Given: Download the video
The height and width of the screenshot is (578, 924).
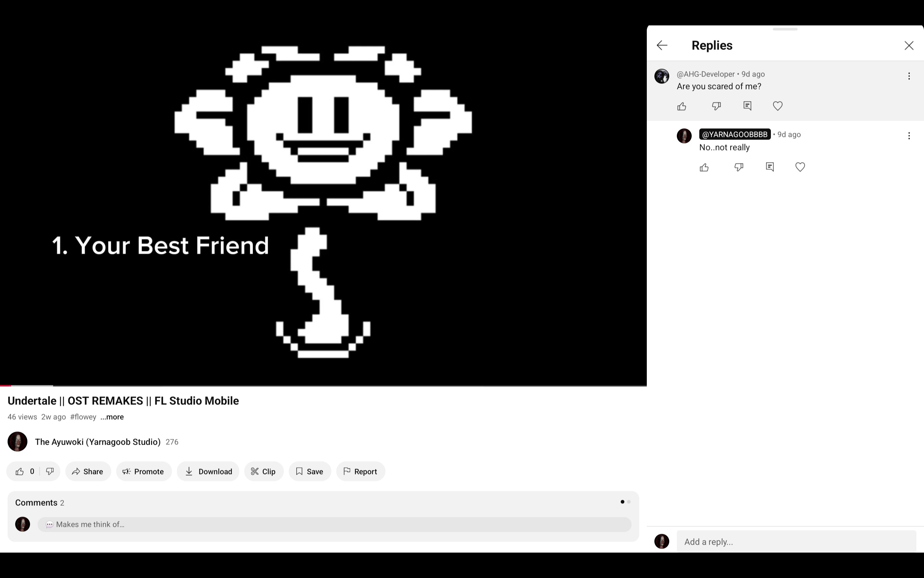Looking at the screenshot, I should click(x=208, y=471).
